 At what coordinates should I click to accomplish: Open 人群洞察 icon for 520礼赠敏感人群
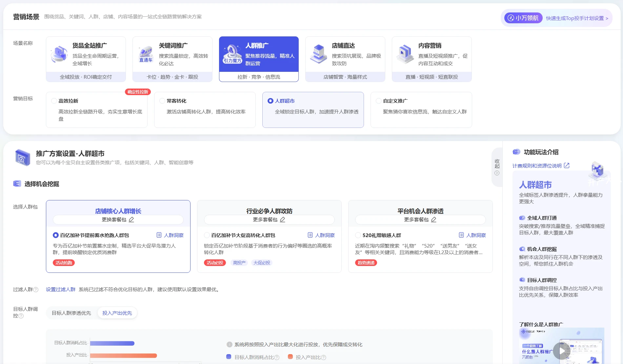(x=461, y=235)
